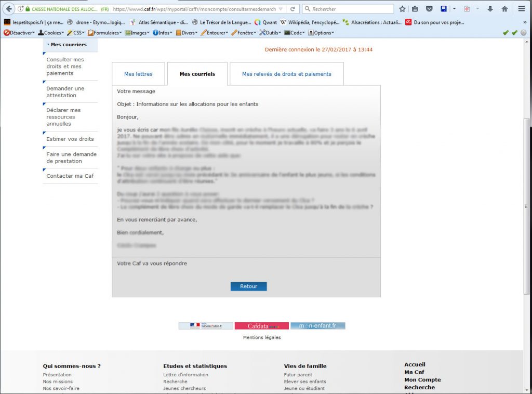Expand the Désactiver developer toolbar menu
The image size is (532, 394).
[x=19, y=33]
